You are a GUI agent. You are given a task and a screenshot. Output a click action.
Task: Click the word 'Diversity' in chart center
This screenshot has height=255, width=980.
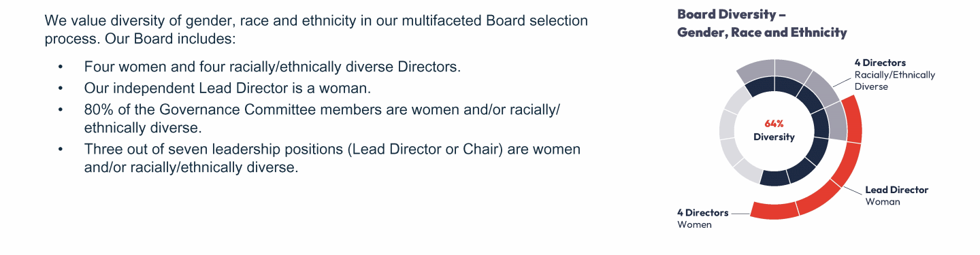point(774,137)
